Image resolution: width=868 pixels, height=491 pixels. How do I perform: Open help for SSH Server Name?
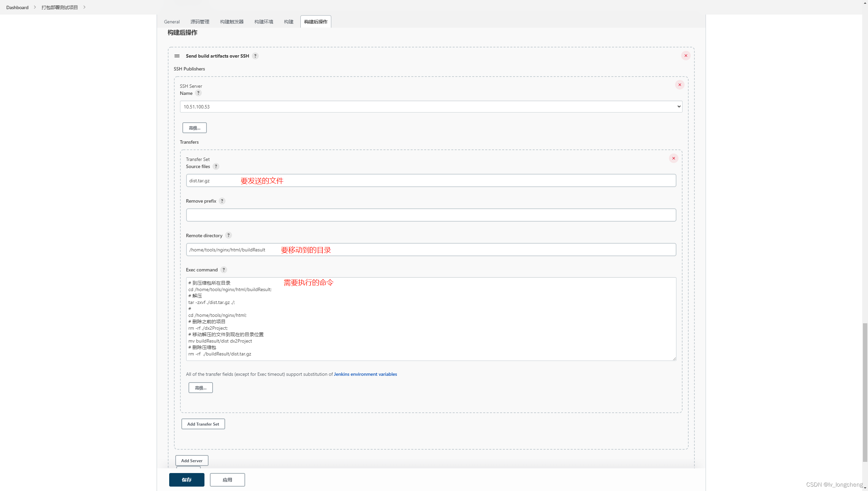pos(198,93)
